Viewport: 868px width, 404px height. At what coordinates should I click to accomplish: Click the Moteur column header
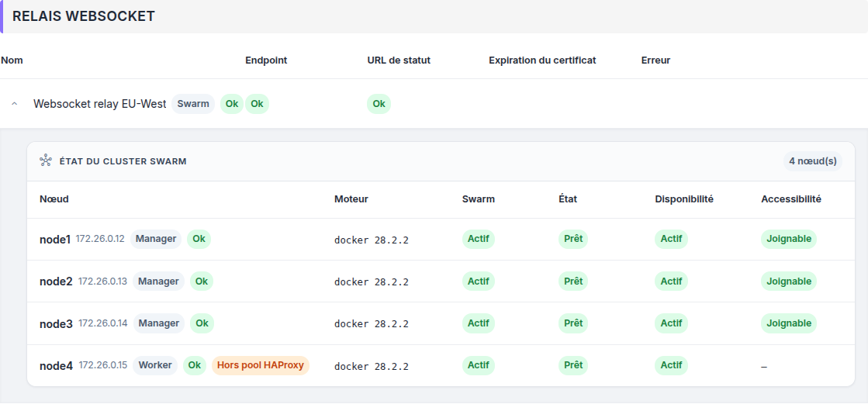(x=351, y=199)
